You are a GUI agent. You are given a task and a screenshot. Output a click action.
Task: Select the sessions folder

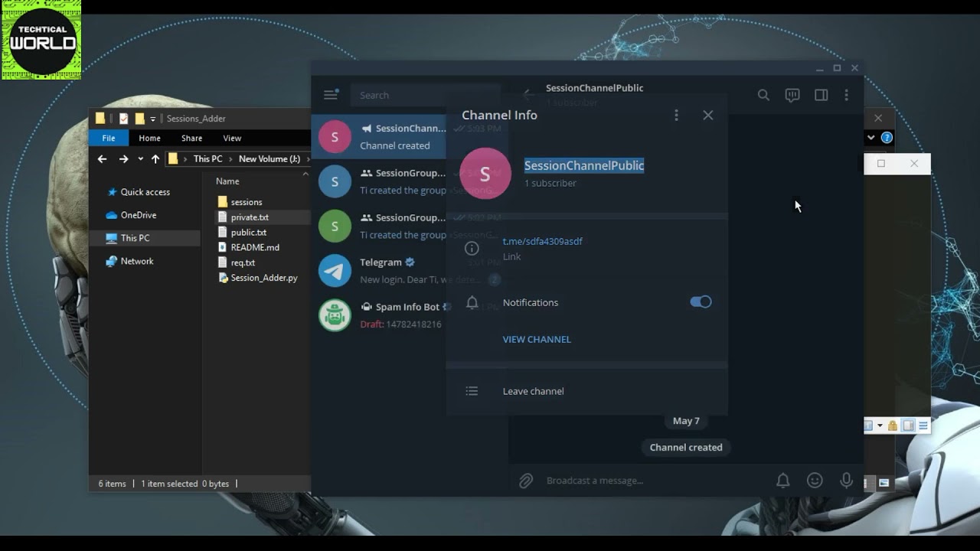tap(240, 202)
